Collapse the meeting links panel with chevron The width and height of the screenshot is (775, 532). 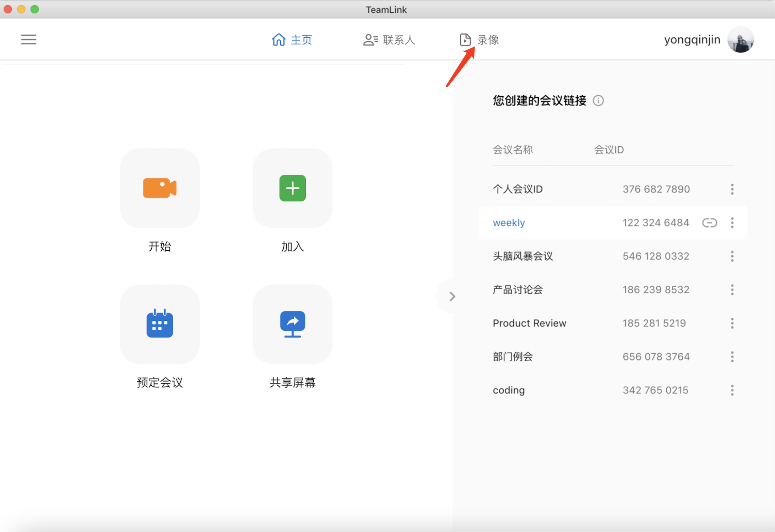tap(452, 297)
